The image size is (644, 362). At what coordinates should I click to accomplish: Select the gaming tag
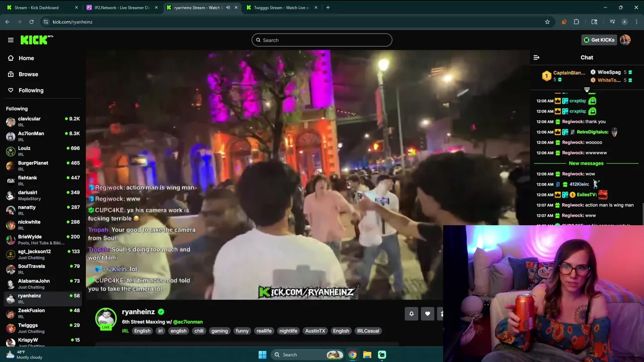click(x=219, y=331)
